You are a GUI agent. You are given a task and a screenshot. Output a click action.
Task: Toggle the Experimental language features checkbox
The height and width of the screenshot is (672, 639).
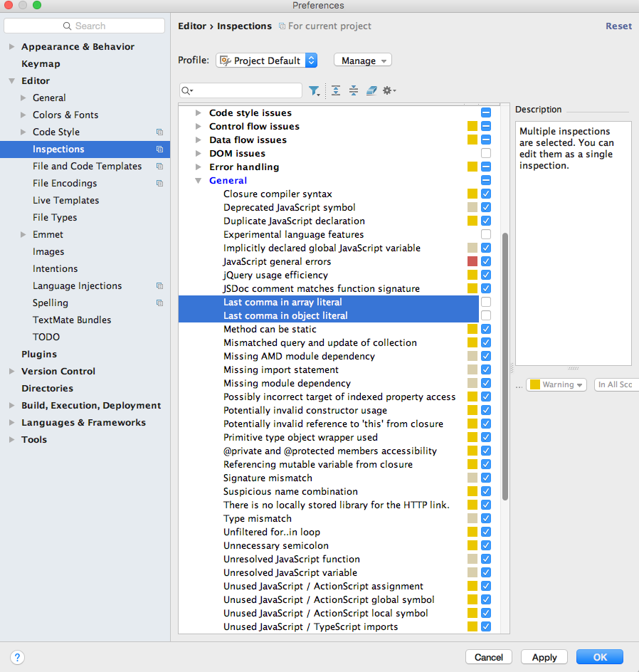pyautogui.click(x=486, y=235)
